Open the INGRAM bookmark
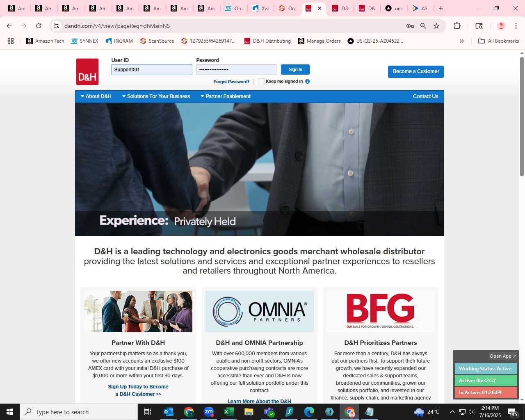525x420 pixels. tap(119, 41)
